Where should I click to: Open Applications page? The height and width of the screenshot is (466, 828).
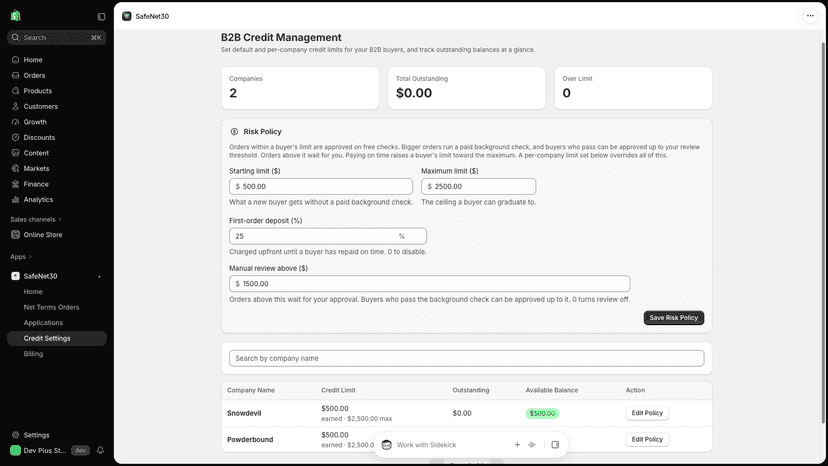click(x=43, y=323)
